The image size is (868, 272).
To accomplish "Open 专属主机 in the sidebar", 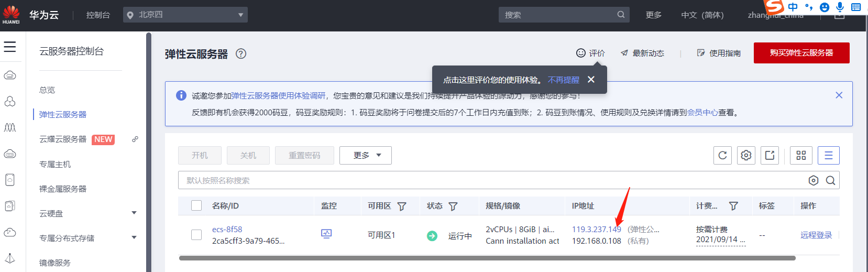I will pyautogui.click(x=55, y=165).
